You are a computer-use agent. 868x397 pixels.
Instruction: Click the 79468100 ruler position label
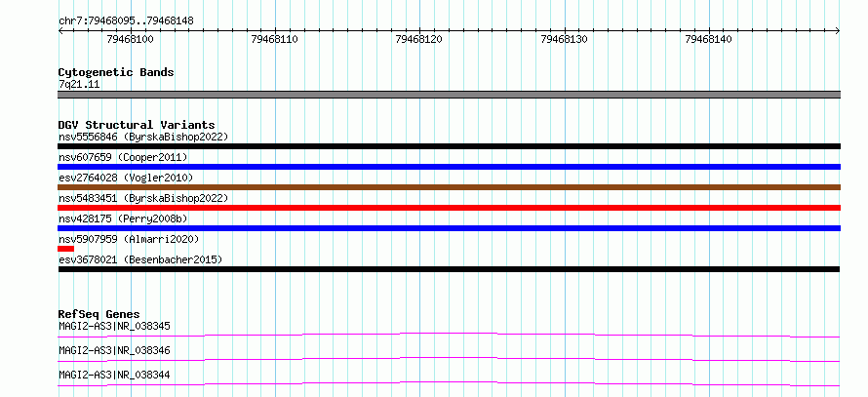[x=130, y=39]
